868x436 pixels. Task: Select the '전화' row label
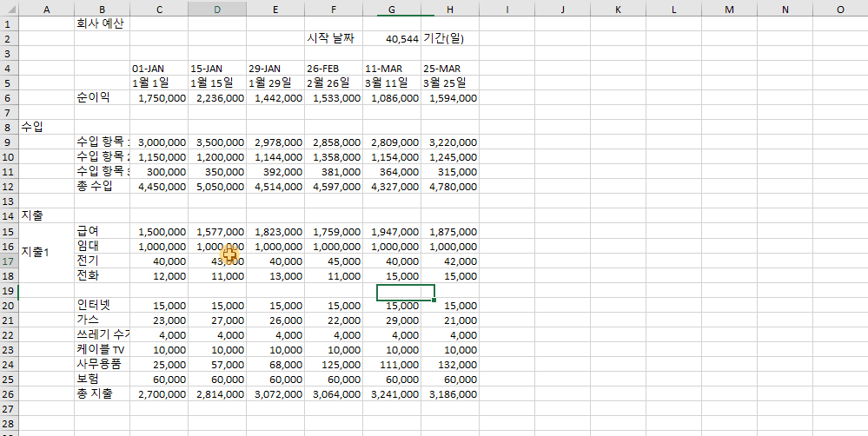click(x=103, y=275)
